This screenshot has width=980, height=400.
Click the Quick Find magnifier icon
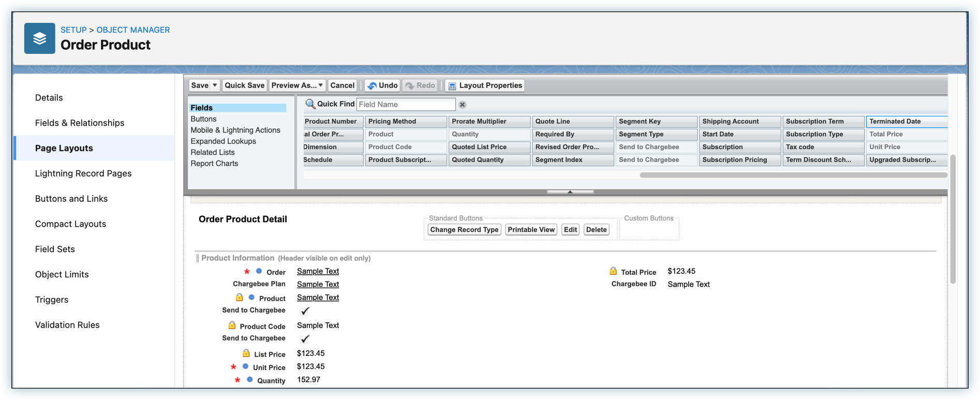click(x=310, y=104)
